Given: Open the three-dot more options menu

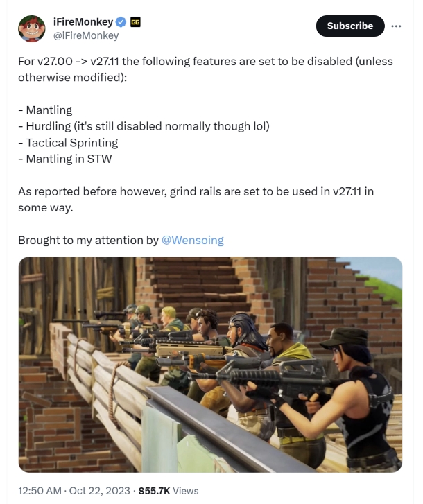Looking at the screenshot, I should (396, 26).
